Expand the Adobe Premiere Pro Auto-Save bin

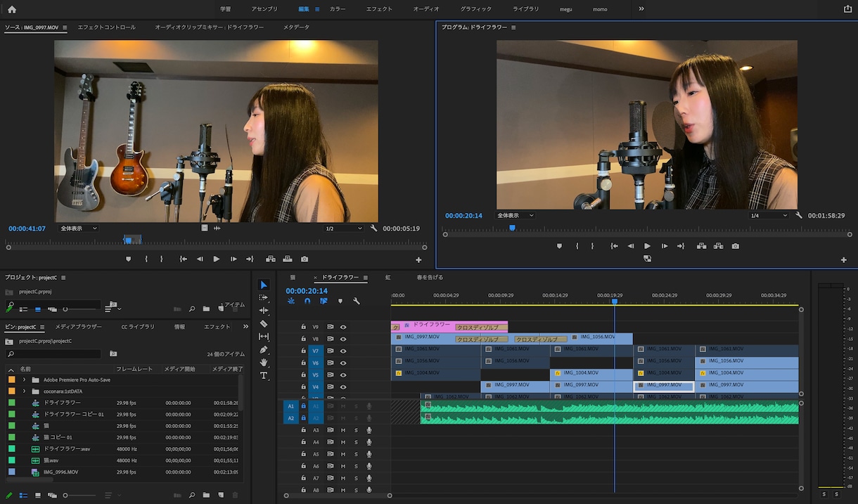click(24, 380)
